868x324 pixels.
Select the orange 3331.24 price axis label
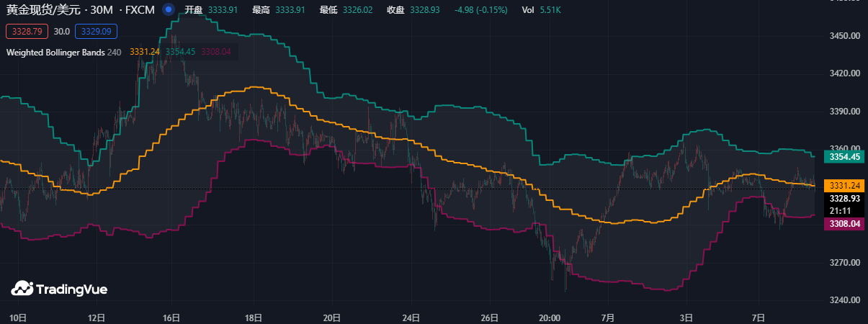[845, 186]
